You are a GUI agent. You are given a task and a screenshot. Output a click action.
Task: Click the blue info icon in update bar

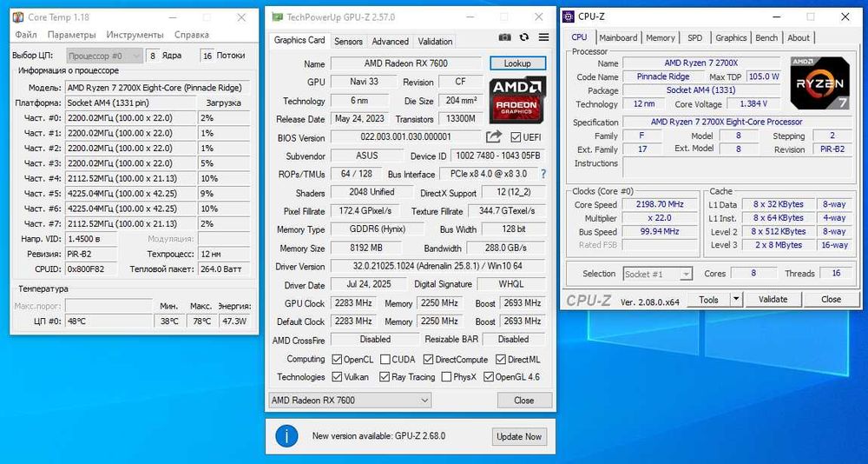tap(286, 436)
